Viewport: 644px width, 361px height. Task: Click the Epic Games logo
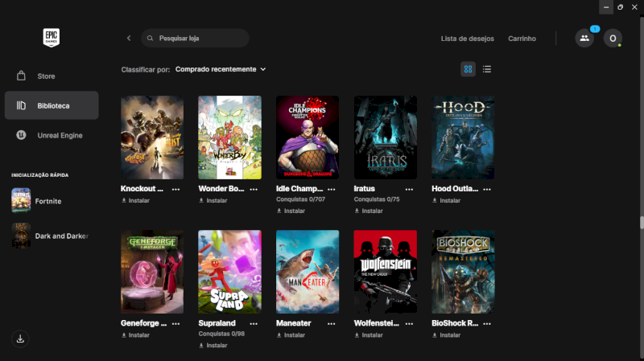[x=52, y=38]
